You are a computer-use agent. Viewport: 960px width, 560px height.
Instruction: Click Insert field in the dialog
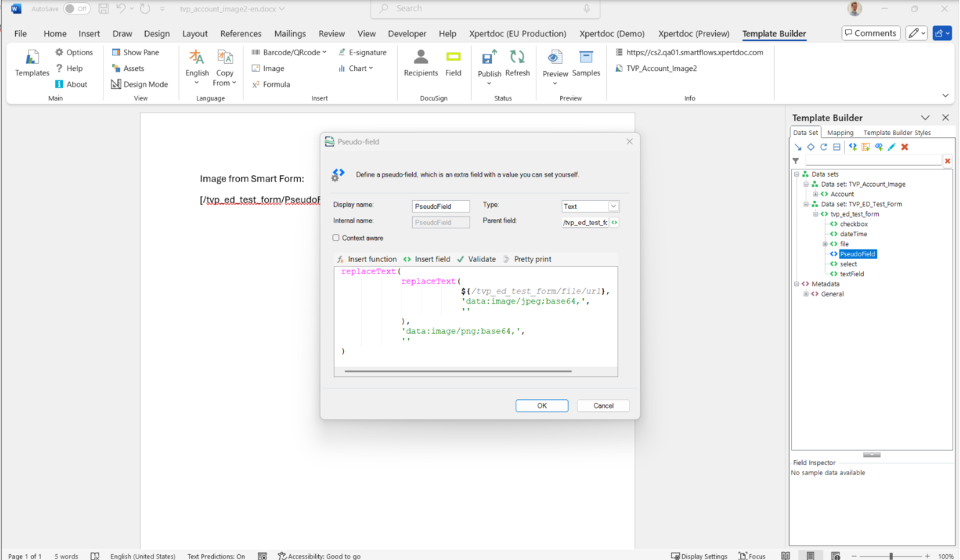[427, 259]
